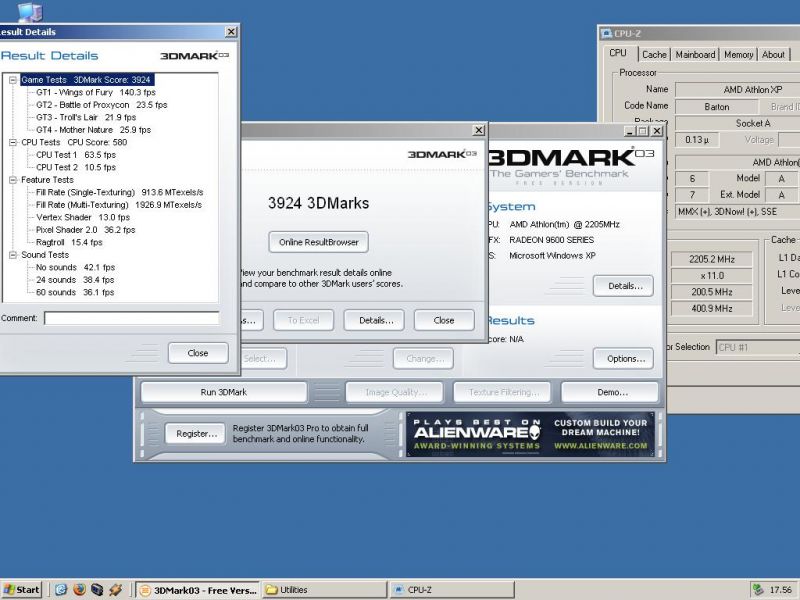Collapse the Feature Tests tree node
This screenshot has width=800, height=600.
(13, 180)
